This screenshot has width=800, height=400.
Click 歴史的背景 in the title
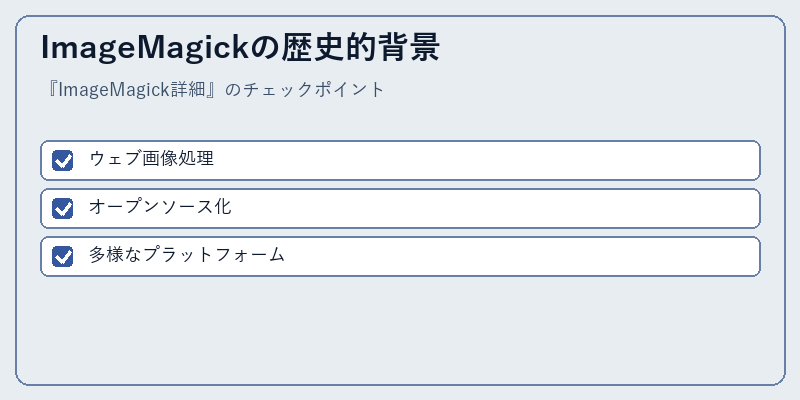point(360,47)
